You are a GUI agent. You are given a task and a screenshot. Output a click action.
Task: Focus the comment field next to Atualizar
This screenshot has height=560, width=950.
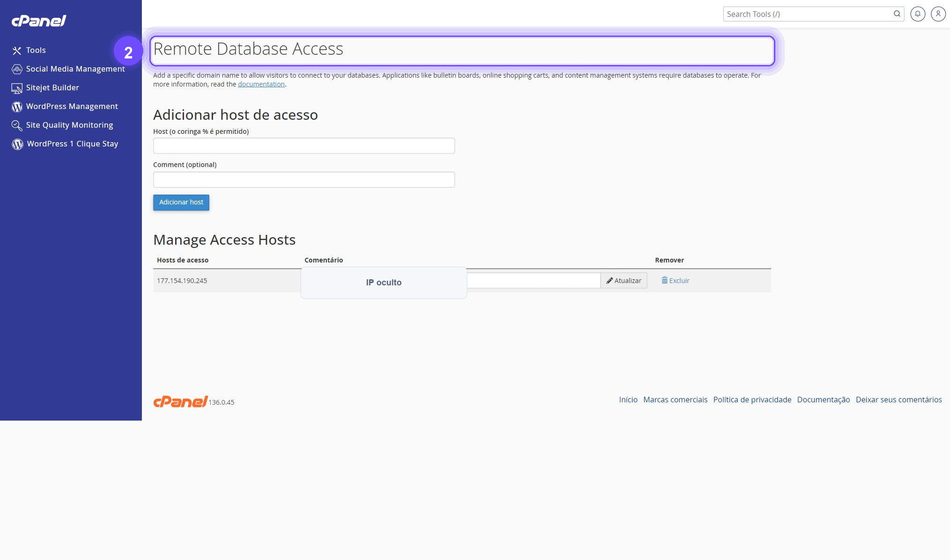click(533, 281)
